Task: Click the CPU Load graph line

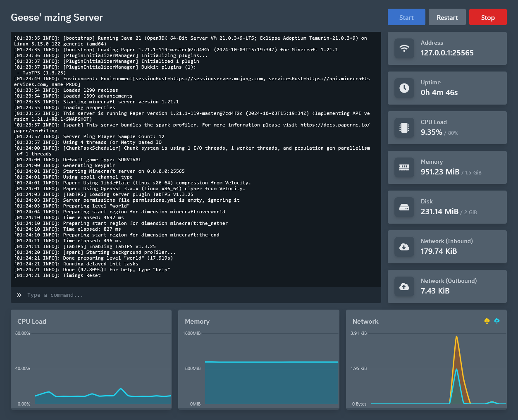Action: pyautogui.click(x=121, y=389)
